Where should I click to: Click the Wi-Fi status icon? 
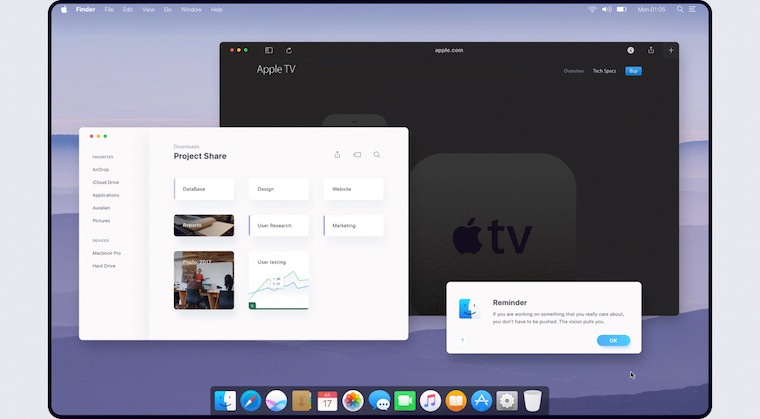tap(592, 9)
